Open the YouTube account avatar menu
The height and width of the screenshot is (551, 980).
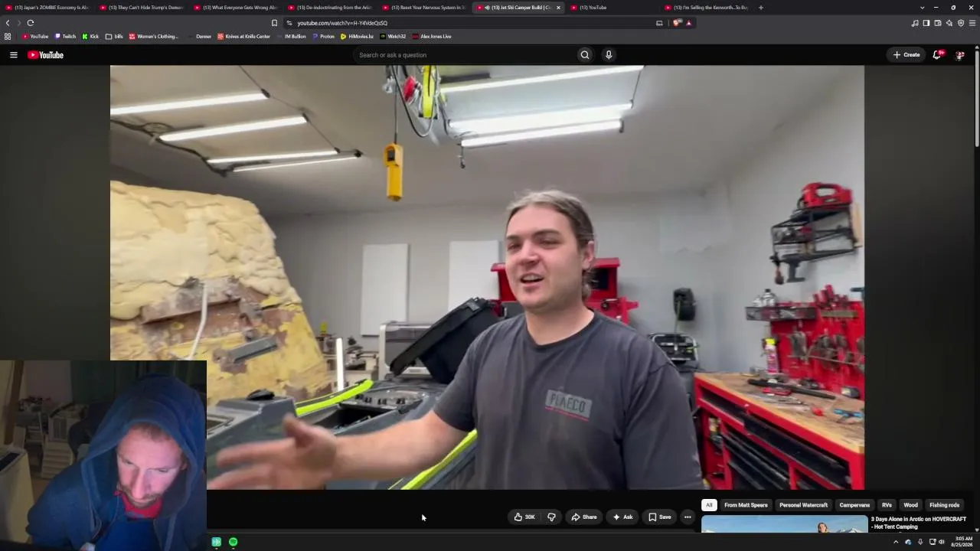[x=959, y=55]
